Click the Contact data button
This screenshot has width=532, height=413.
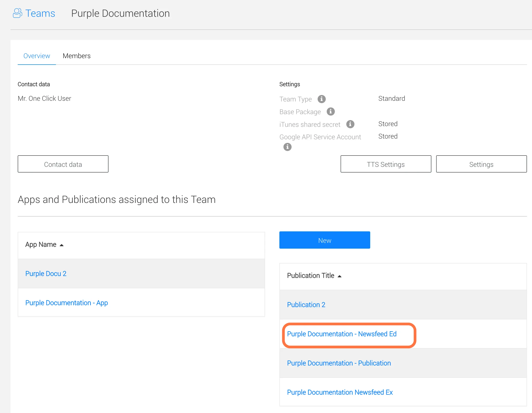click(63, 164)
